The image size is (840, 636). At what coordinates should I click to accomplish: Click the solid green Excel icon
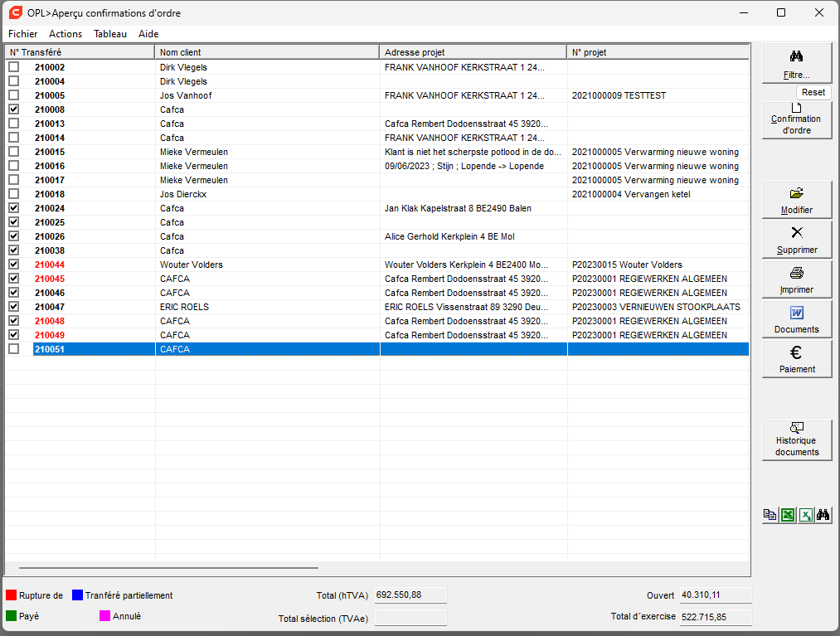pyautogui.click(x=788, y=515)
